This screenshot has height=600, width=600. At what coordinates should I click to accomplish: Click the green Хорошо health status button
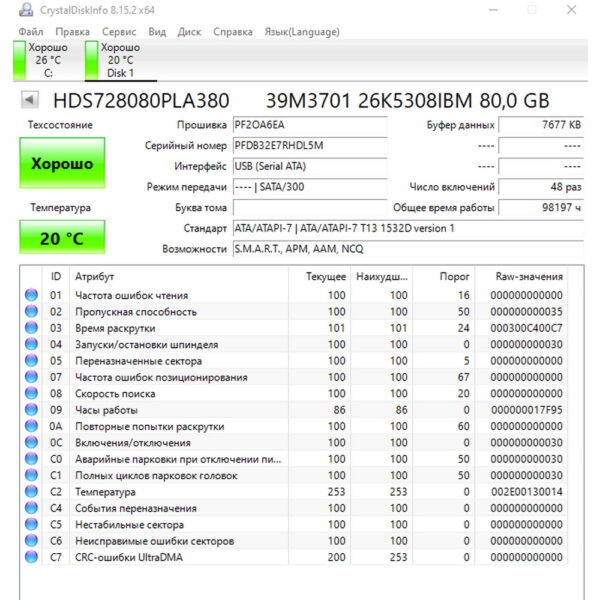tap(62, 163)
